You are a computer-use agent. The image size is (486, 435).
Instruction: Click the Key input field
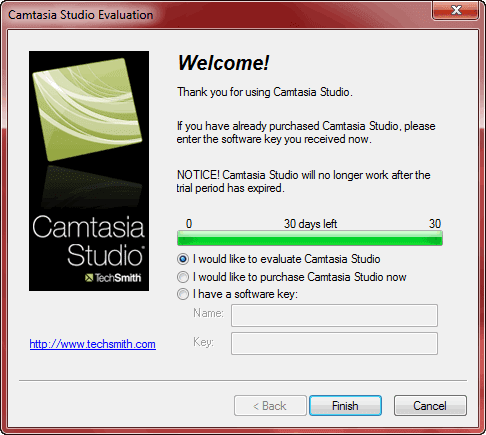tap(334, 343)
